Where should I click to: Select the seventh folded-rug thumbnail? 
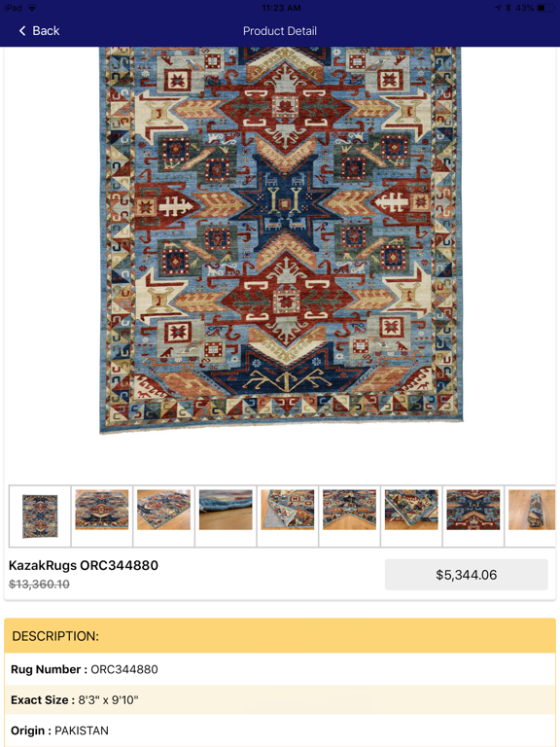[x=411, y=516]
